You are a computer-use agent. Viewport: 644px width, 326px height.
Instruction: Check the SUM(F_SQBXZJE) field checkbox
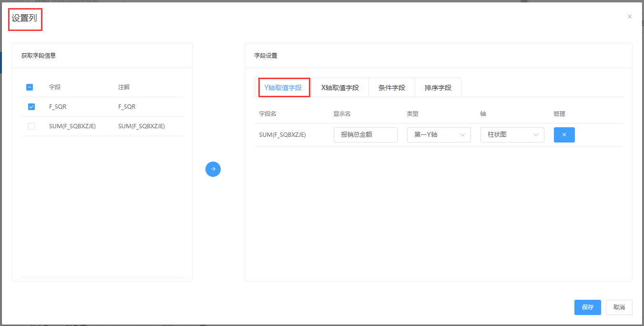(x=31, y=126)
